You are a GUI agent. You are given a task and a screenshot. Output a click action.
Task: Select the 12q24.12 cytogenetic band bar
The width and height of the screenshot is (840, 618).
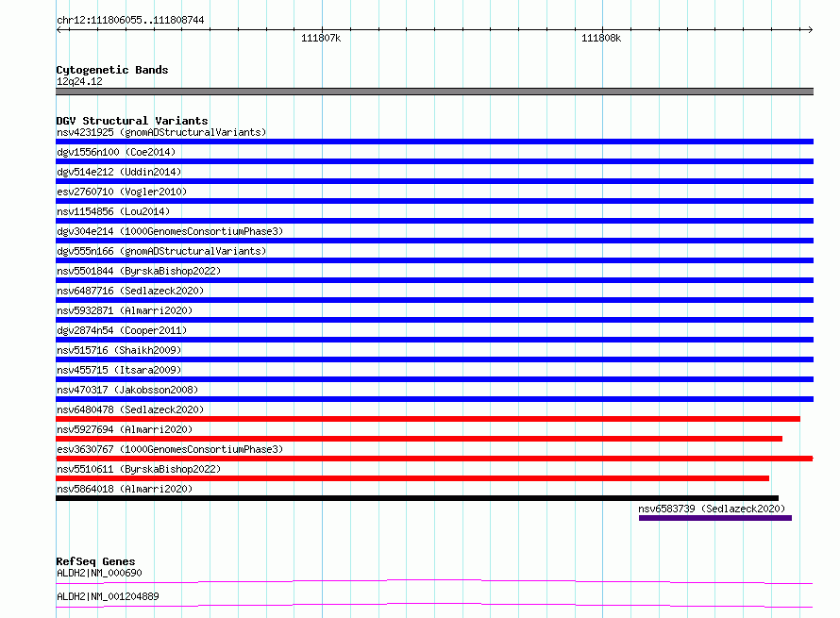tap(434, 92)
